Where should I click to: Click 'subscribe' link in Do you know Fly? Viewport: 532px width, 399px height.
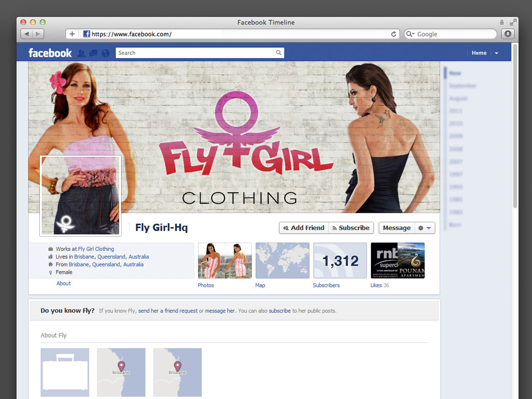(280, 311)
